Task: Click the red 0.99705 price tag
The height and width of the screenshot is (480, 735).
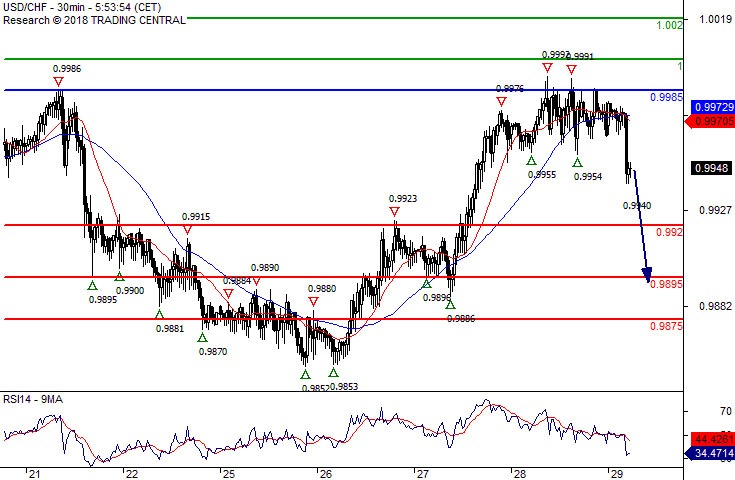Action: point(710,121)
